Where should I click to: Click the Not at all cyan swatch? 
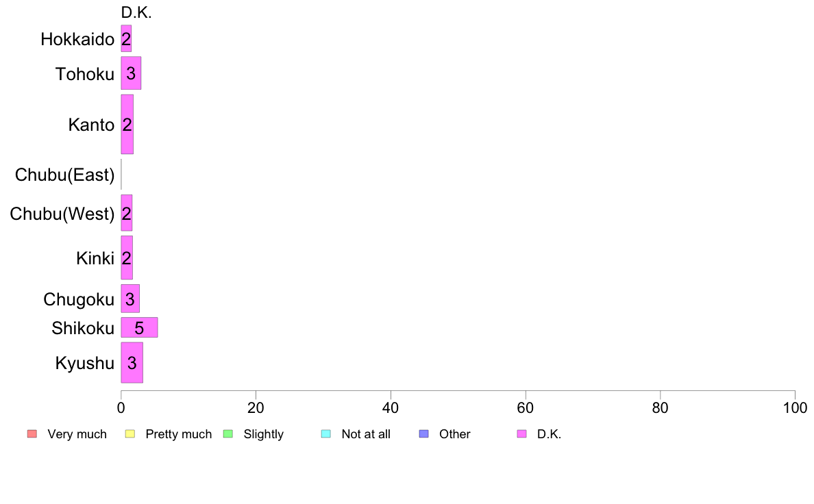[326, 434]
